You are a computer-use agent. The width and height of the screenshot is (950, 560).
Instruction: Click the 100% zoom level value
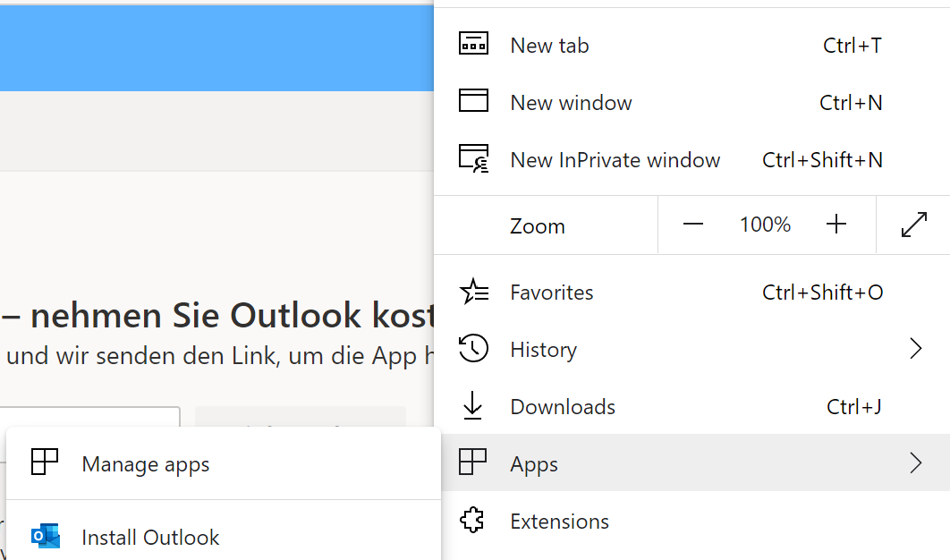765,225
